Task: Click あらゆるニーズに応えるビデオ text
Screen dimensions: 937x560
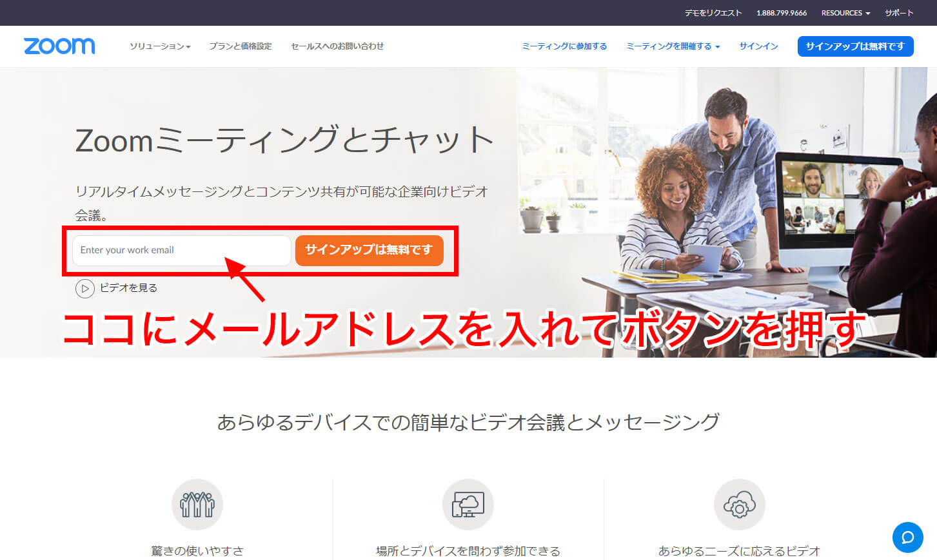Action: coord(739,551)
